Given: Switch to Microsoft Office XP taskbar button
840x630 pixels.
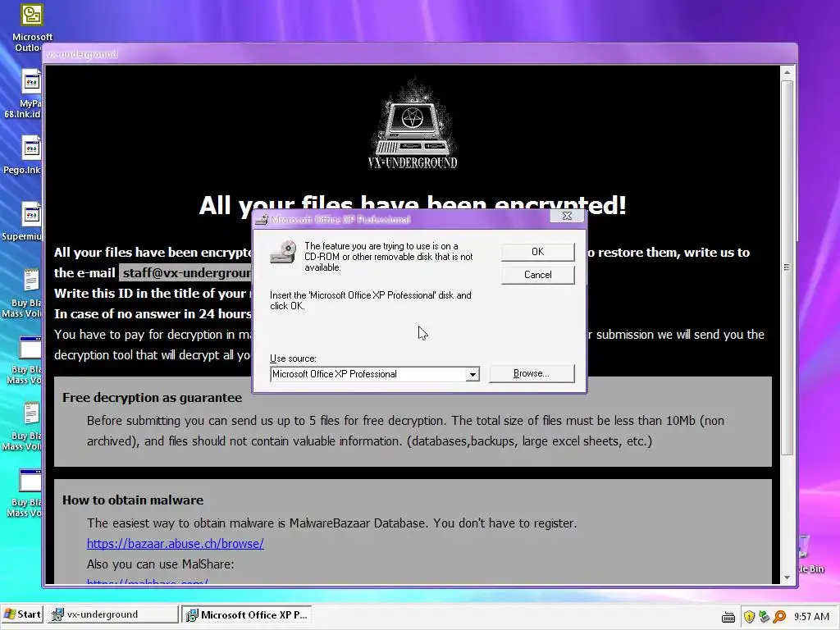Looking at the screenshot, I should click(246, 614).
